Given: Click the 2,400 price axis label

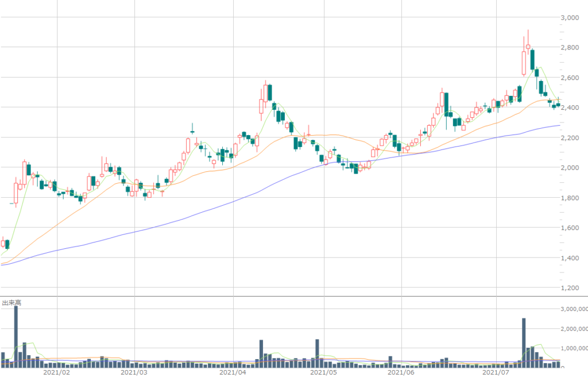Looking at the screenshot, I should (x=570, y=107).
